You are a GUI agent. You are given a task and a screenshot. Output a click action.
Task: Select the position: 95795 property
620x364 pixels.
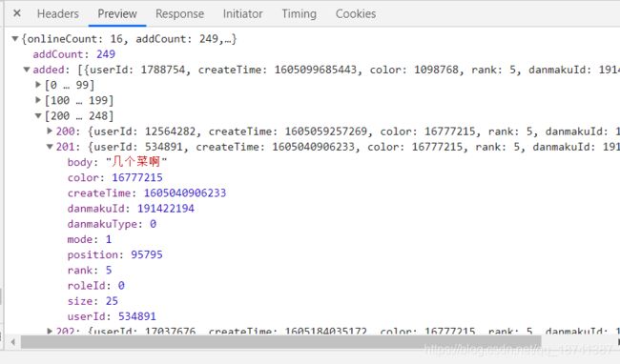pyautogui.click(x=115, y=254)
